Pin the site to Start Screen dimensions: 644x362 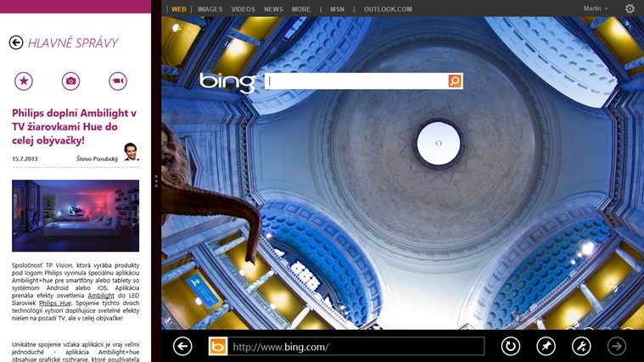(x=546, y=347)
